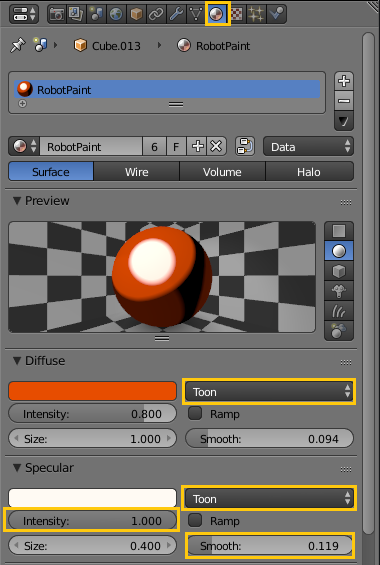Adjust the Diffuse Intensity slider
The image size is (380, 565).
pyautogui.click(x=93, y=414)
